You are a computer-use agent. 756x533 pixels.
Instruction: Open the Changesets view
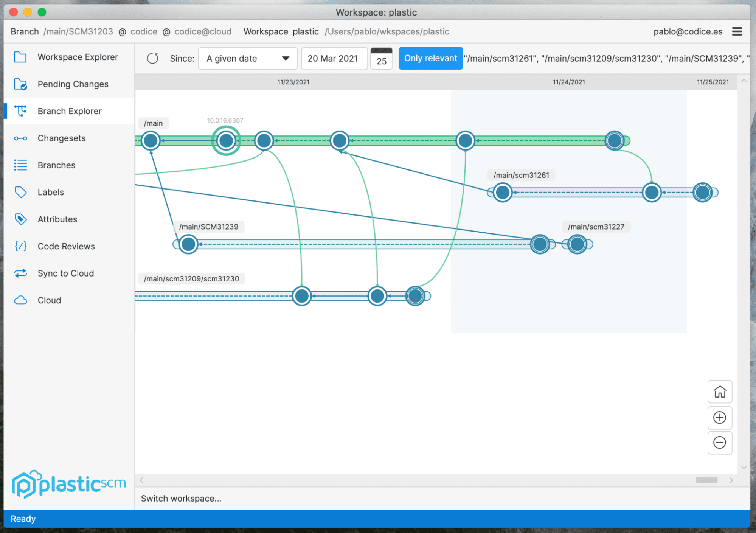61,138
